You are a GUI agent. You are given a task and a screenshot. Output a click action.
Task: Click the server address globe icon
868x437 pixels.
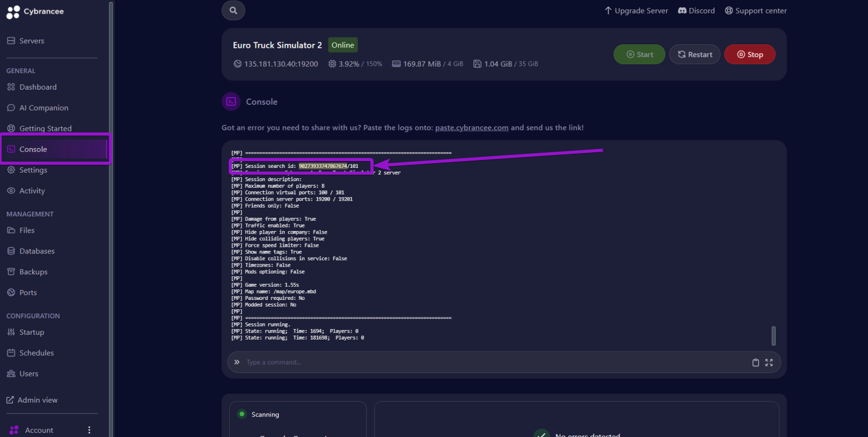tap(238, 64)
